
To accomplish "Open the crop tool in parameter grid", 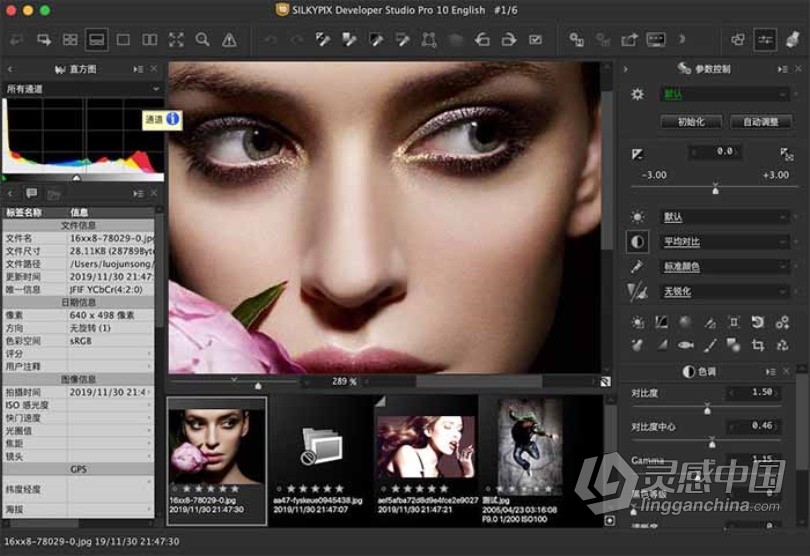I will coord(758,345).
